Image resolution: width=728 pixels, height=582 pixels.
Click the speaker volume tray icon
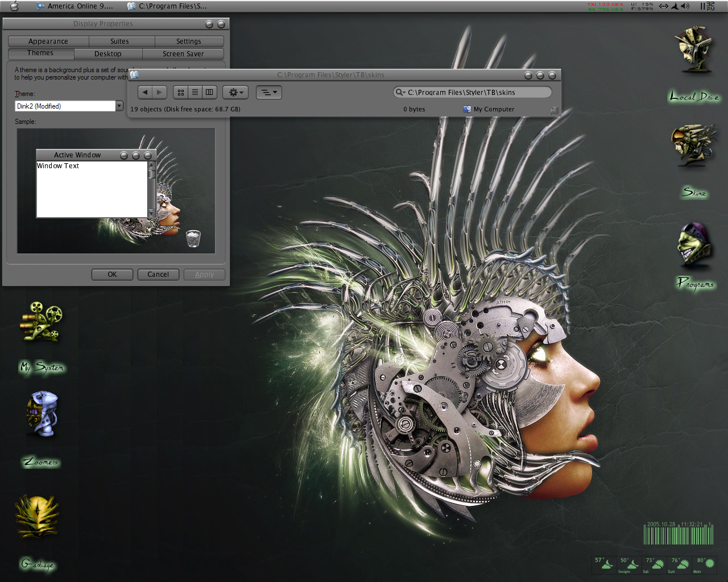pyautogui.click(x=685, y=6)
